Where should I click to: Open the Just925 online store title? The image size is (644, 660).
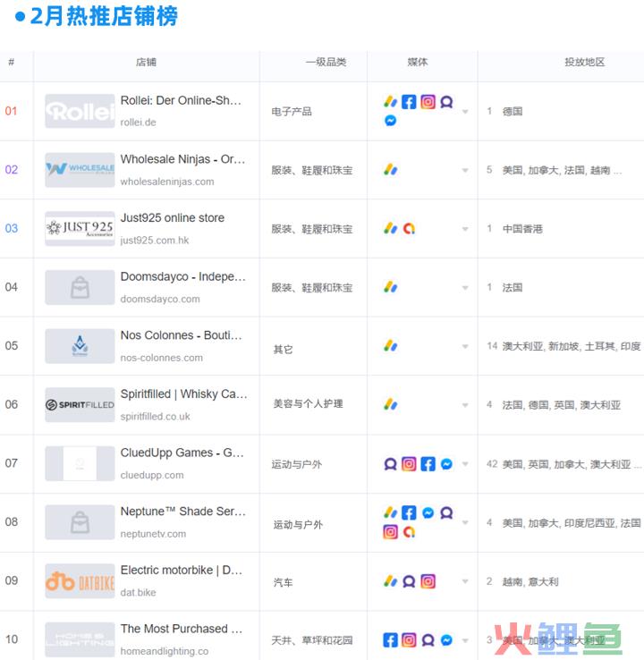click(x=172, y=217)
